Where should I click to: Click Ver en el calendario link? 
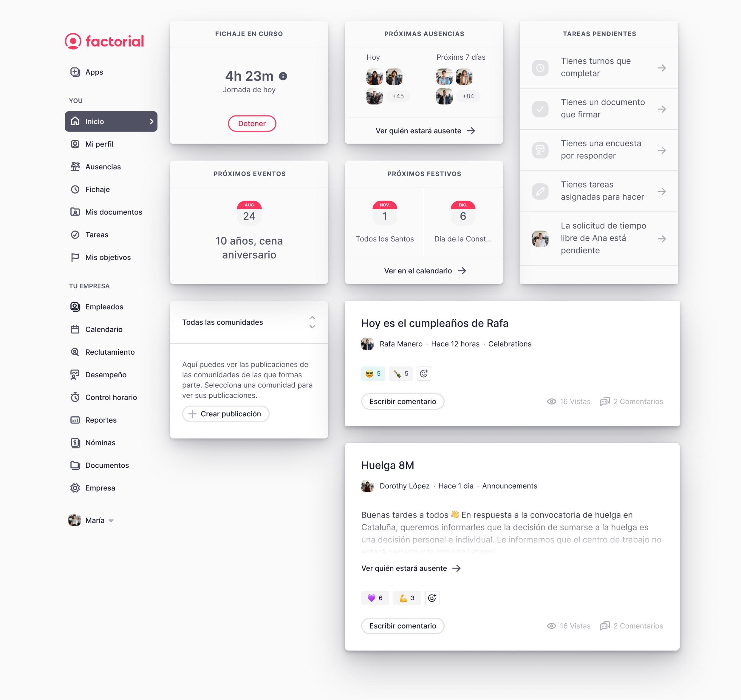(424, 270)
